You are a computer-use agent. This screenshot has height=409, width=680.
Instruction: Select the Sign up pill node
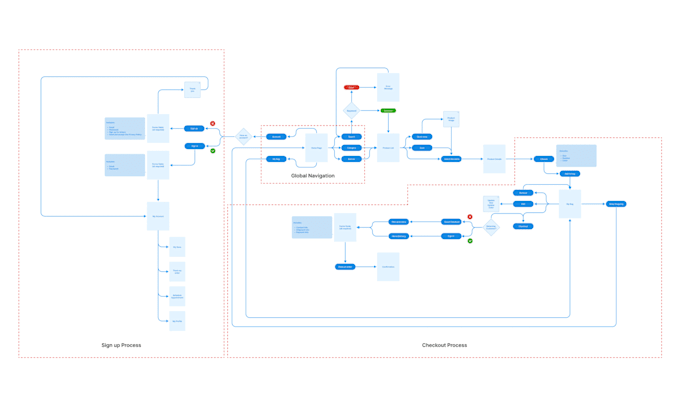194,128
